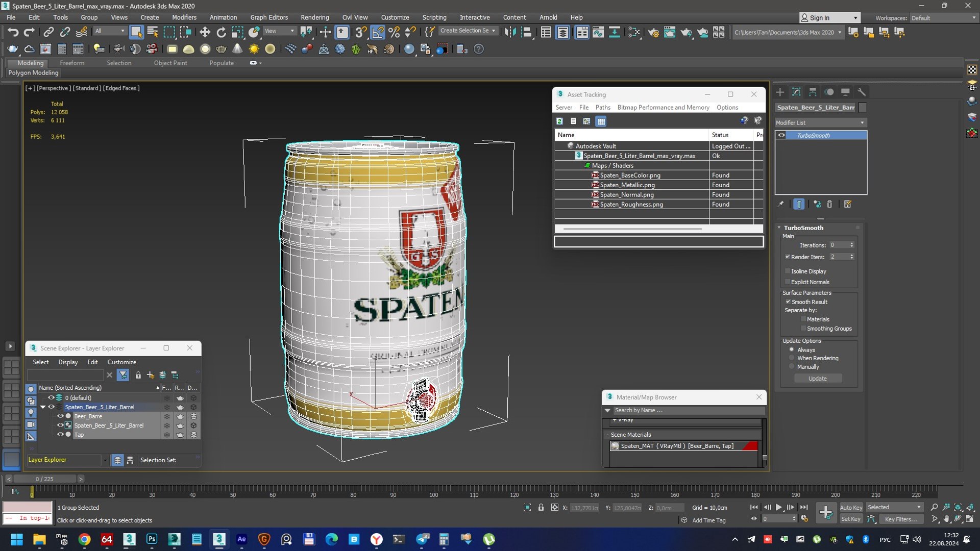The image size is (980, 551).
Task: Click the Auto Key button
Action: [851, 508]
